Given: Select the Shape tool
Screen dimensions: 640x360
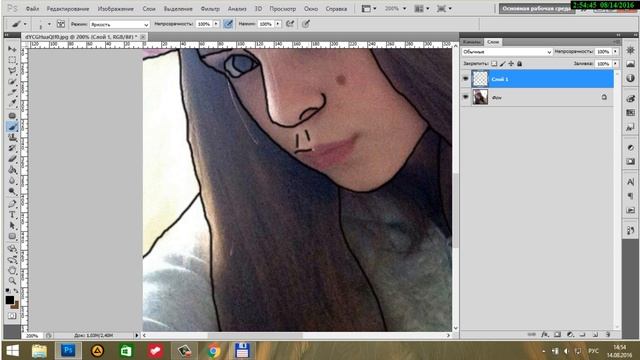Looking at the screenshot, I should (x=12, y=236).
